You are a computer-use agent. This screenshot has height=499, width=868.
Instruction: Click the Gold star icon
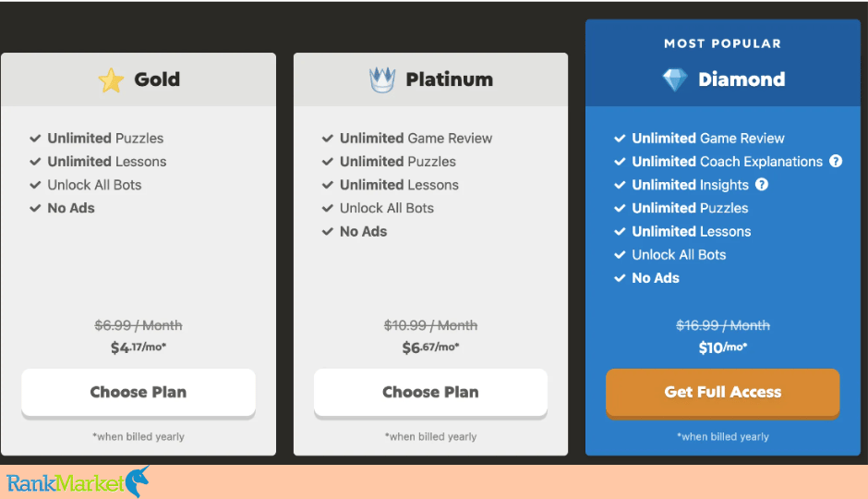(x=111, y=80)
